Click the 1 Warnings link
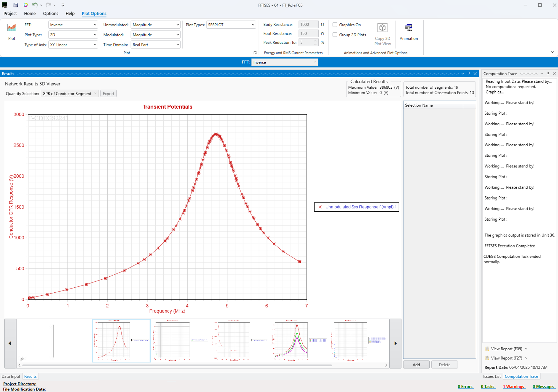Viewport: 558px width, 392px height. coord(514,386)
